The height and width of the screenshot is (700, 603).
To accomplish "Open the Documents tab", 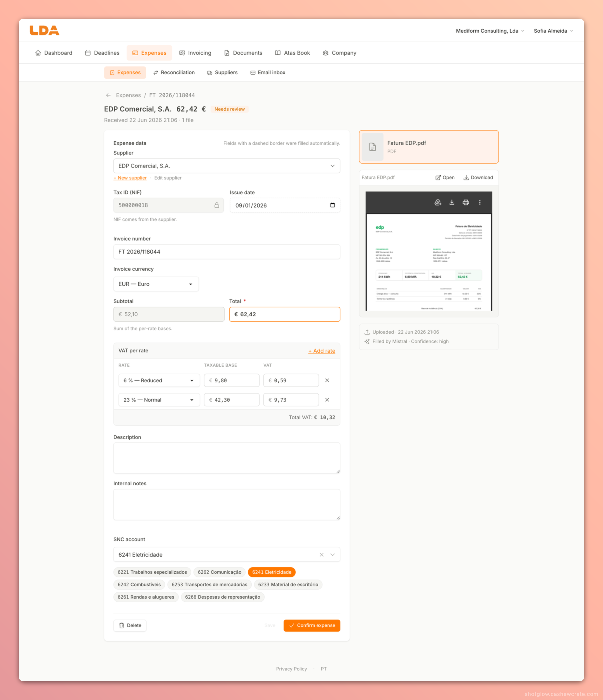I will (243, 53).
